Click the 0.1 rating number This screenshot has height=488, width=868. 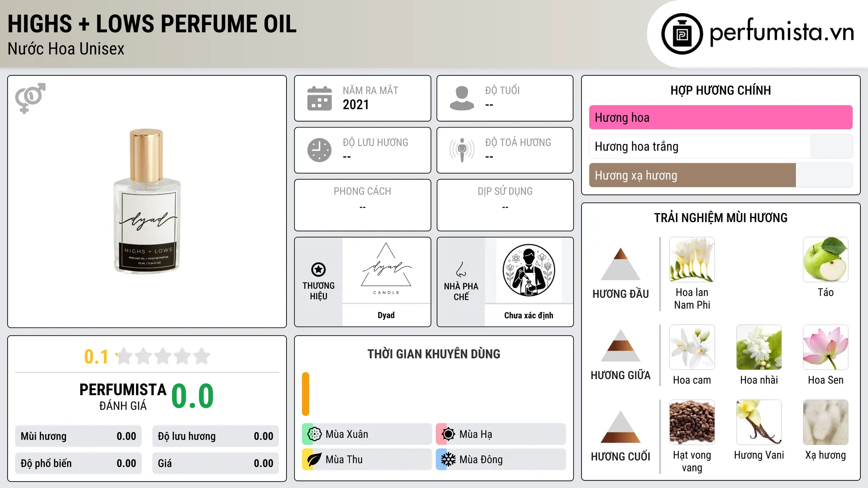pyautogui.click(x=96, y=357)
